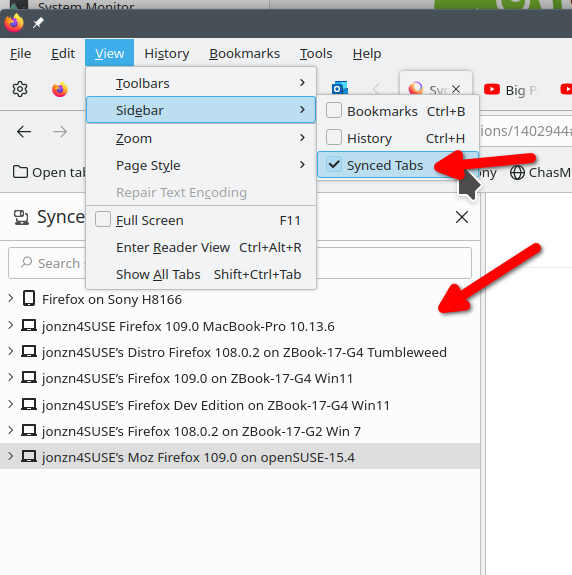Viewport: 572px width, 575px height.
Task: Click laptop icon for MacBook-Pro 10.13.6 device
Action: [29, 325]
